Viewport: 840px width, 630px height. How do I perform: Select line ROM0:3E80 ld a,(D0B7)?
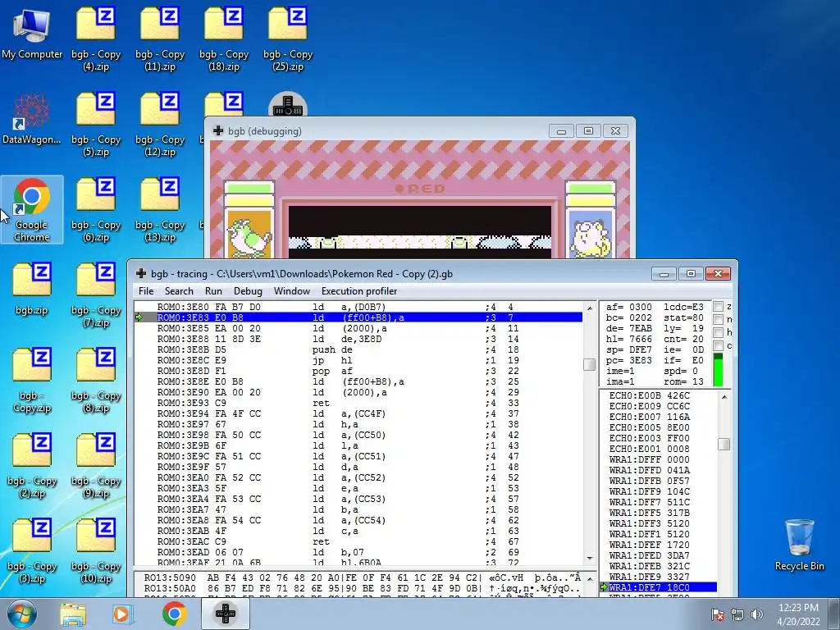pyautogui.click(x=358, y=307)
